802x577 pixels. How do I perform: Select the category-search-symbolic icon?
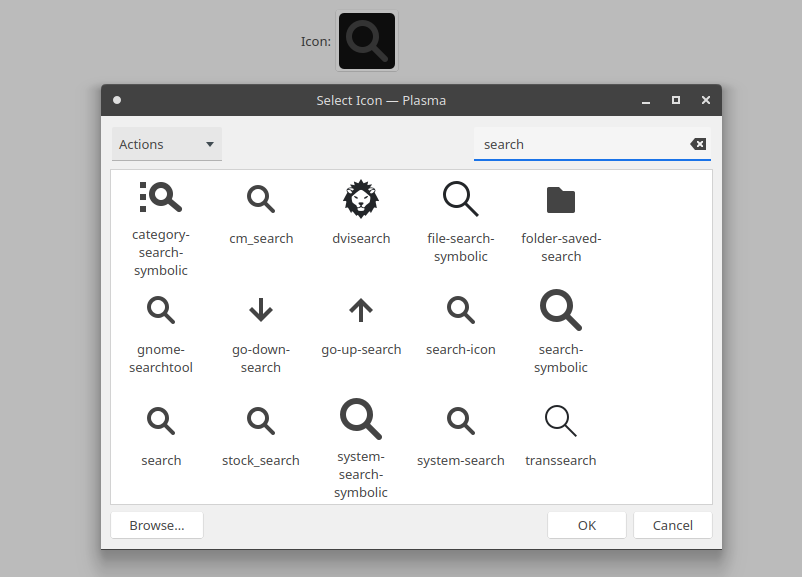(x=161, y=199)
